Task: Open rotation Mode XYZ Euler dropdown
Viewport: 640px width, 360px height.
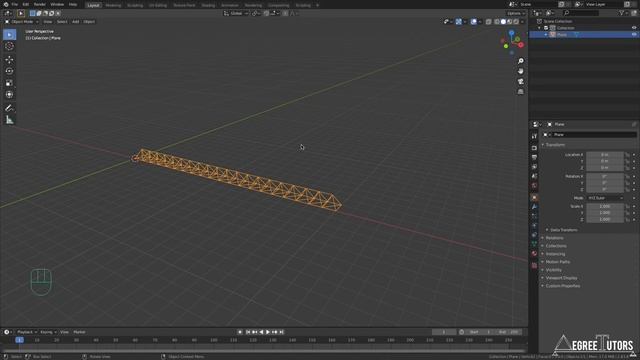Action: (605, 198)
